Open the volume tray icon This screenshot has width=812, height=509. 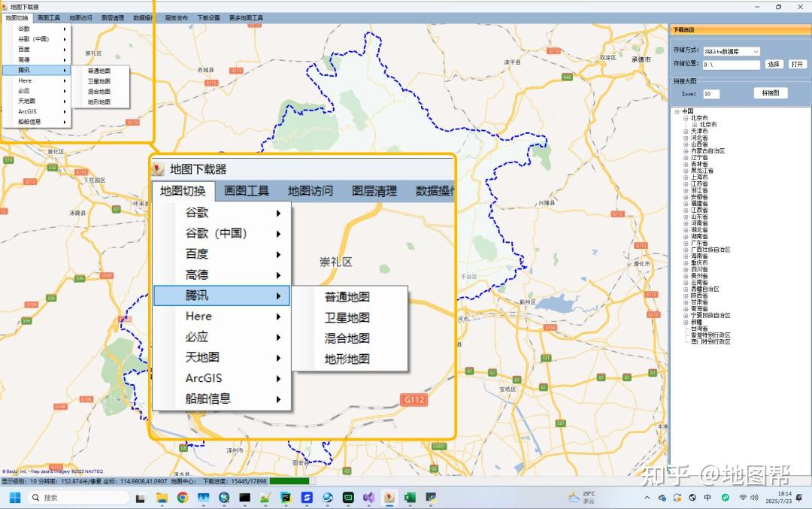[x=754, y=498]
